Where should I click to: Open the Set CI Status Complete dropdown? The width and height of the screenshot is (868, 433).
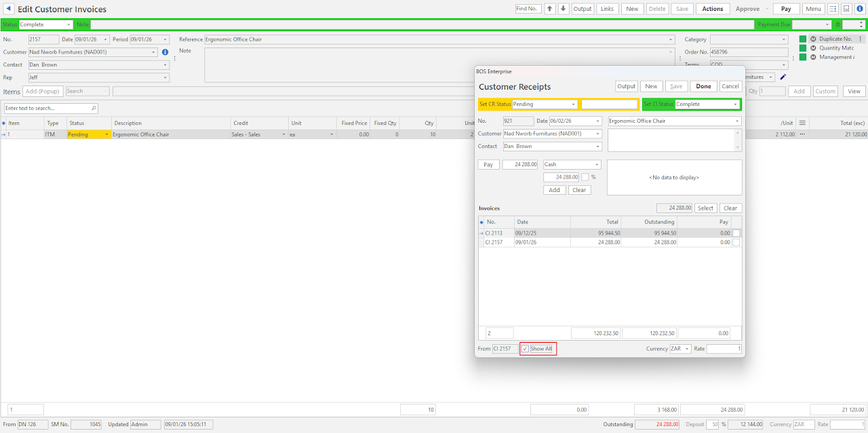pos(735,105)
